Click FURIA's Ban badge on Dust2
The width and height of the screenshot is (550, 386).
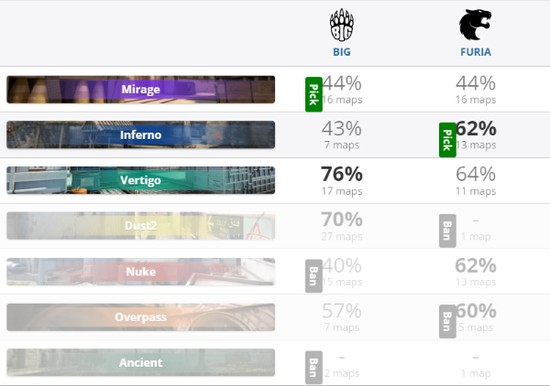448,231
